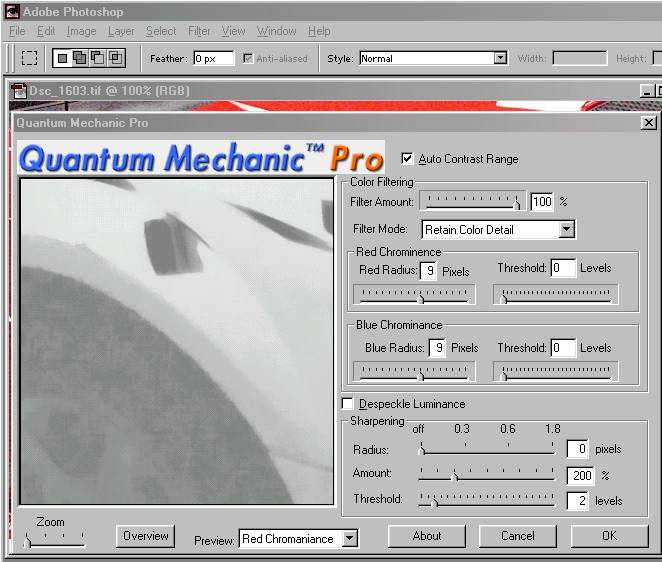Open the Filter menu
The width and height of the screenshot is (662, 562).
coord(199,31)
